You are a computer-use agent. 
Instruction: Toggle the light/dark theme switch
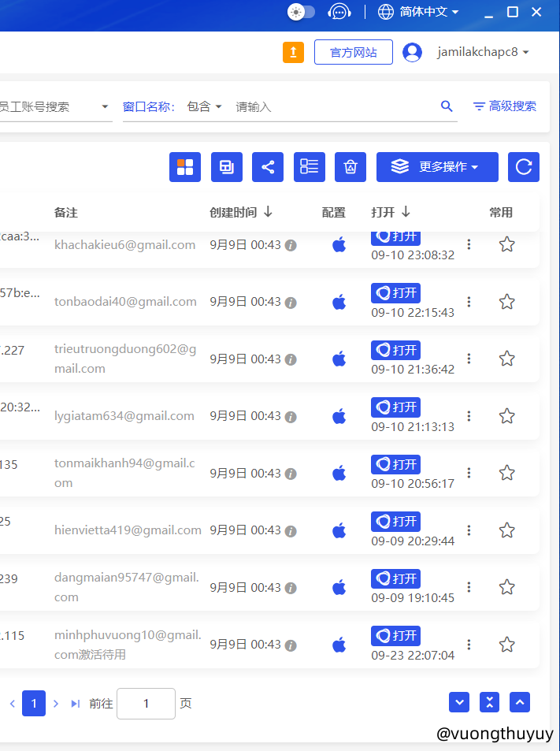coord(302,12)
